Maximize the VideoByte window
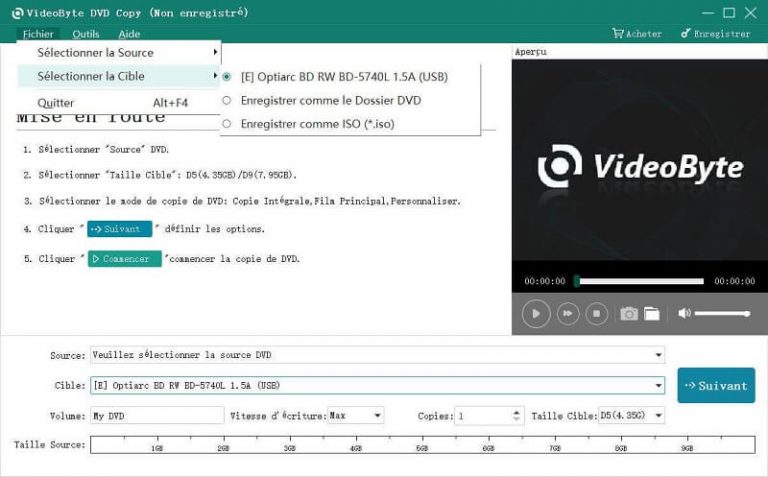Image resolution: width=768 pixels, height=477 pixels. click(x=729, y=13)
